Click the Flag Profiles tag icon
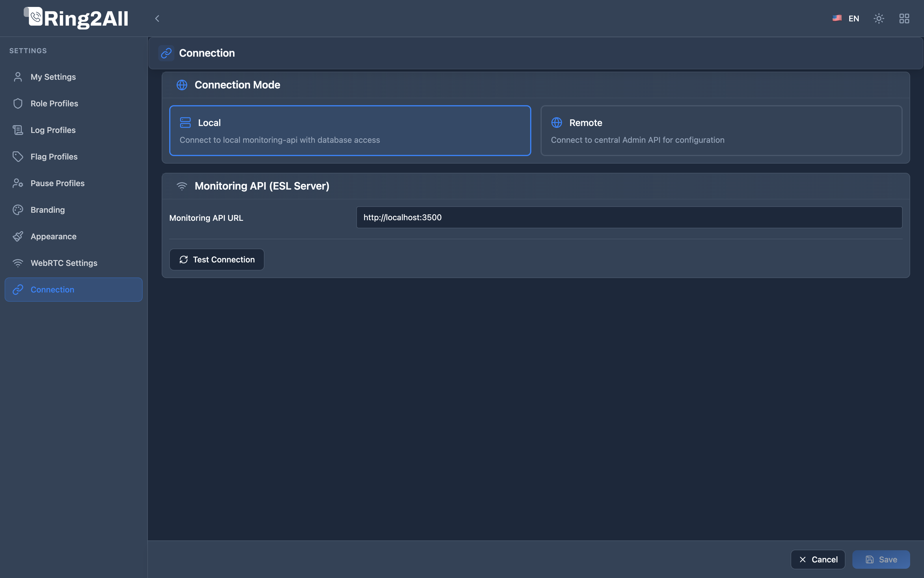Screen dimensions: 924x578 tap(18, 157)
